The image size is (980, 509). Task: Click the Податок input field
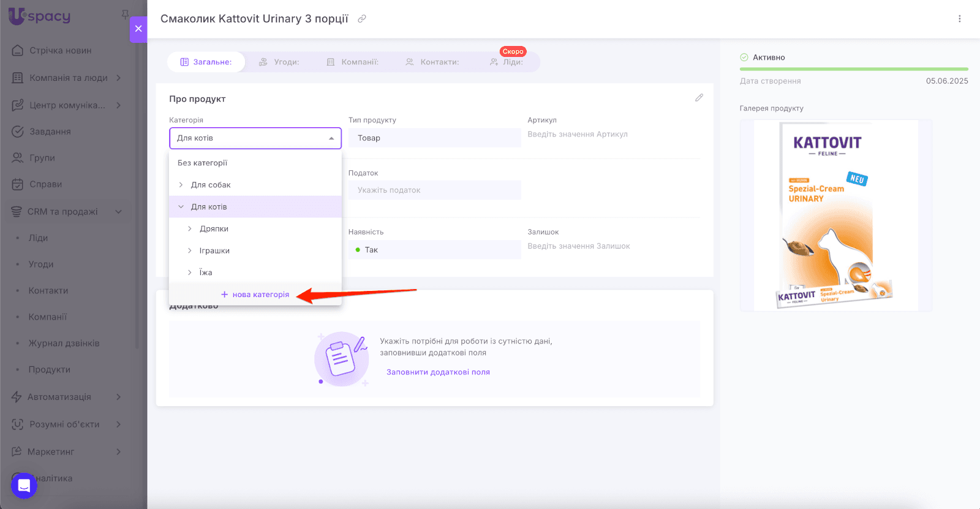tap(434, 190)
